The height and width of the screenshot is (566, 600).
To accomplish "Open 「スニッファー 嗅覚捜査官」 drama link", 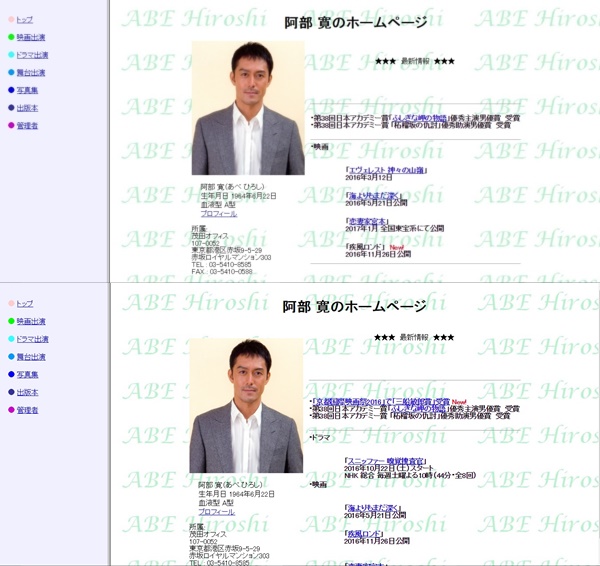I will (x=385, y=461).
